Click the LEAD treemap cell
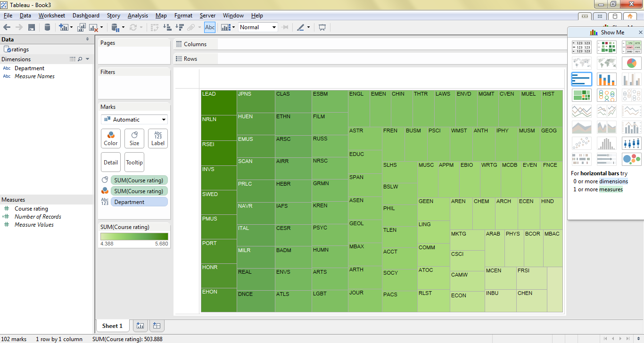The height and width of the screenshot is (343, 644). pos(219,103)
